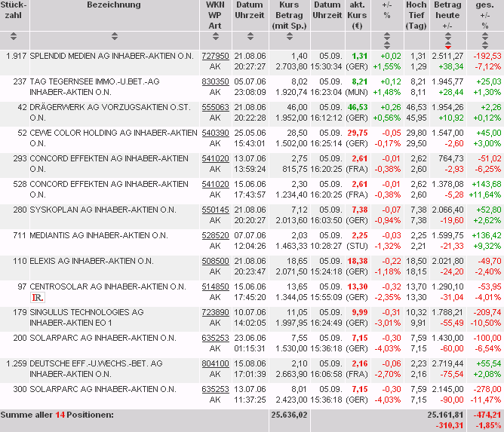Sort the table by Stückzahl column arrows

coord(14,36)
